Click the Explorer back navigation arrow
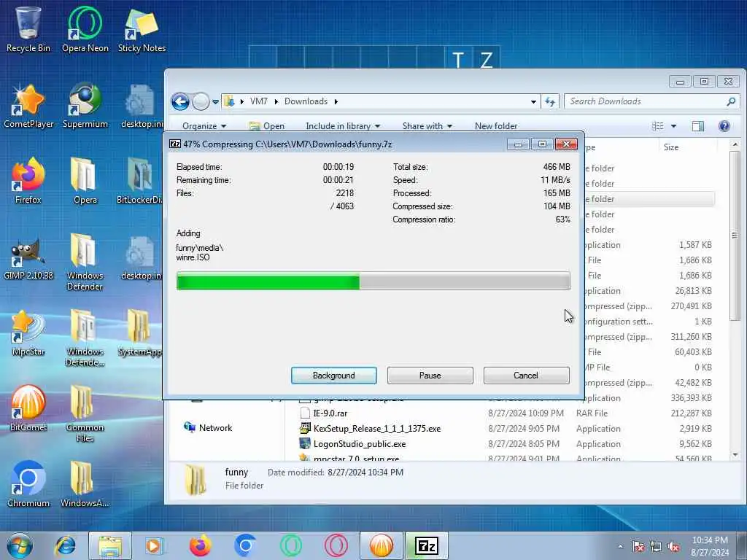Image resolution: width=747 pixels, height=560 pixels. pyautogui.click(x=181, y=101)
